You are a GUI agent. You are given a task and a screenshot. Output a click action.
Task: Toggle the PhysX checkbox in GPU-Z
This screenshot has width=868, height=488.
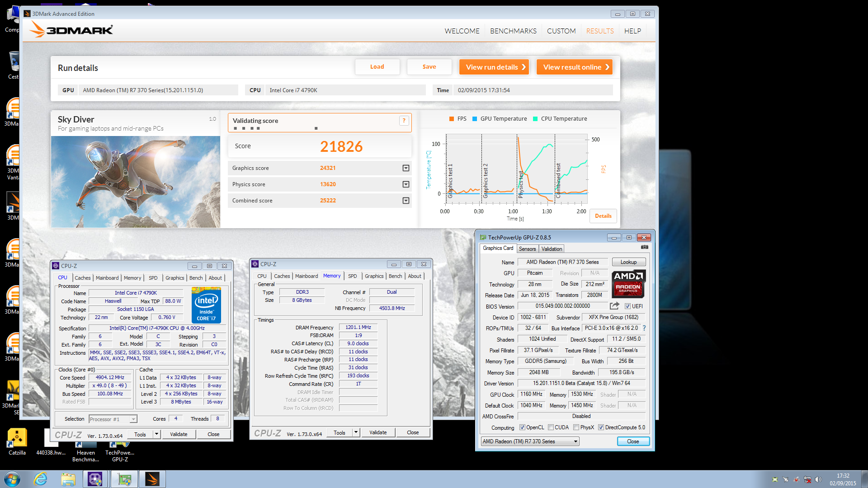[576, 427]
